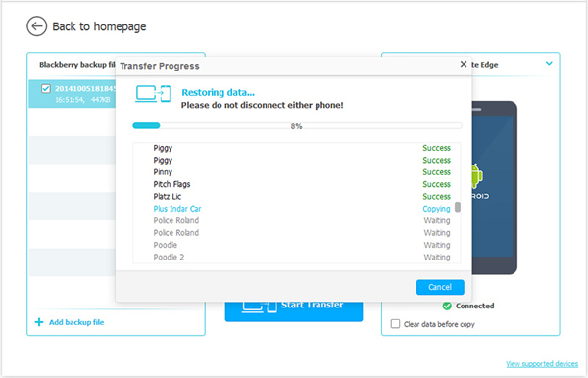Close the Transfer Progress dialog
Viewport: 588px width, 378px height.
pyautogui.click(x=464, y=64)
